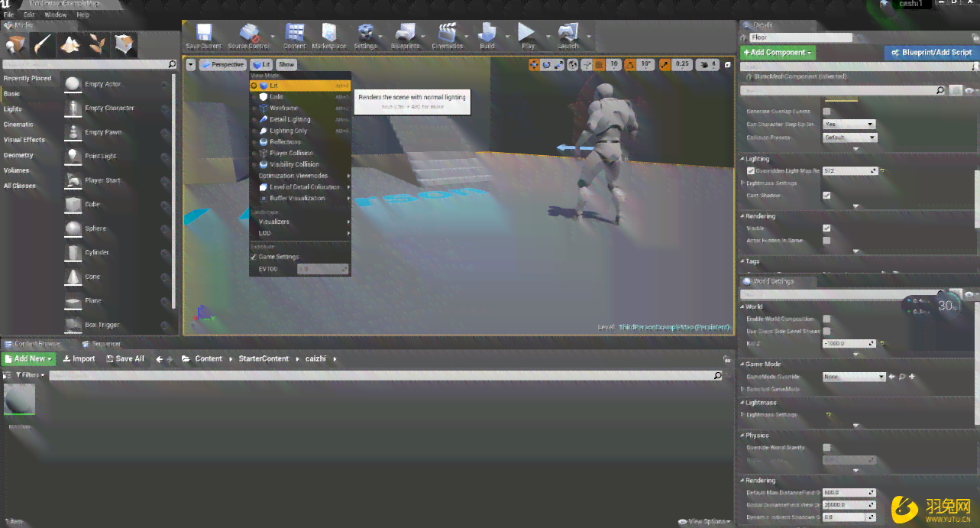Select Place mode icon in Modes panel
Image resolution: width=980 pixels, height=528 pixels.
[x=15, y=44]
